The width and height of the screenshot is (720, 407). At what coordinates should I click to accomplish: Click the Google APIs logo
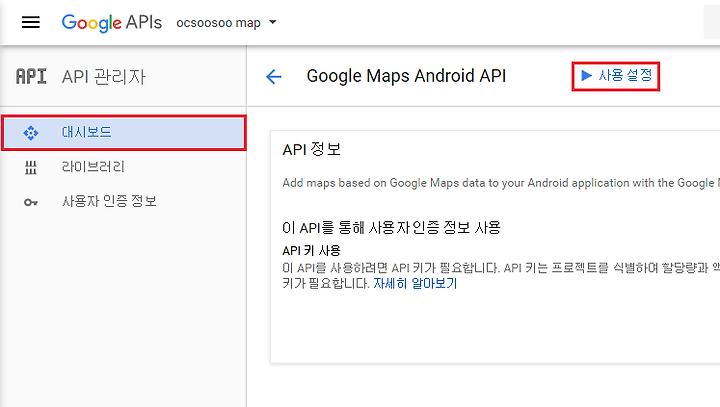pyautogui.click(x=112, y=23)
